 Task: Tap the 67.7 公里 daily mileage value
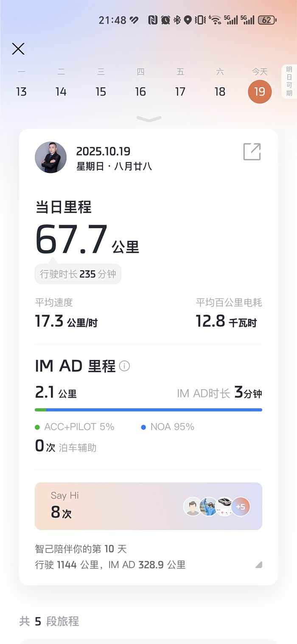pyautogui.click(x=87, y=239)
